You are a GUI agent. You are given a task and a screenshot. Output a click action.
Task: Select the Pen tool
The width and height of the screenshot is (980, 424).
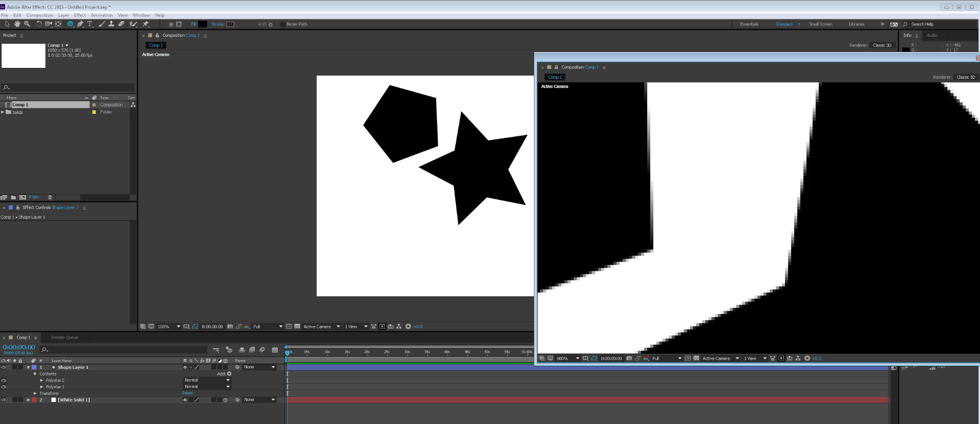click(80, 24)
